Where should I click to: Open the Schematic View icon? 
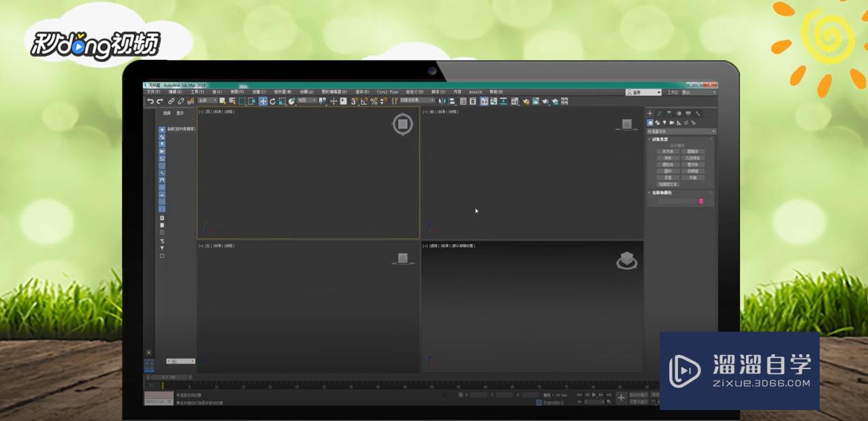pyautogui.click(x=503, y=101)
